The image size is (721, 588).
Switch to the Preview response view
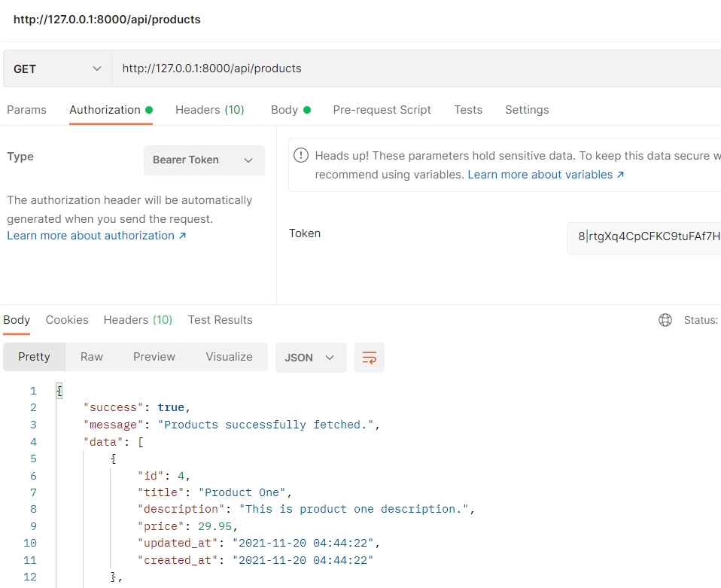(x=154, y=357)
